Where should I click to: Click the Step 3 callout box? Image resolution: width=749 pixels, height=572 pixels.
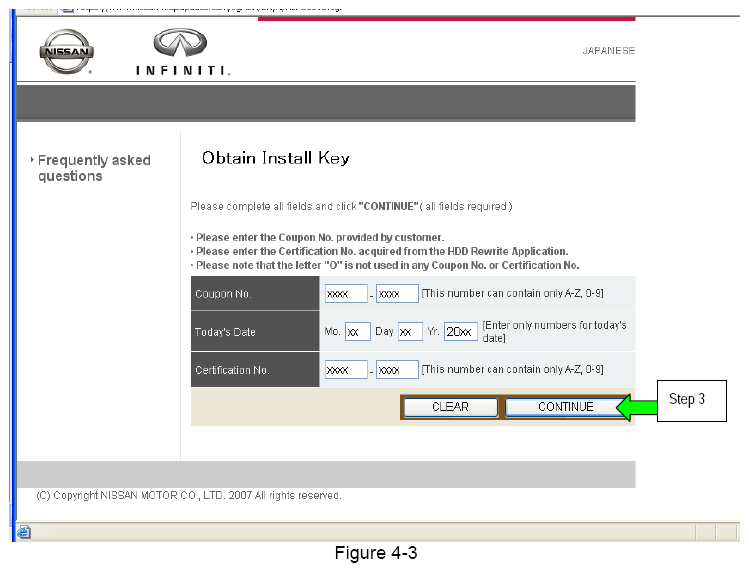tap(691, 400)
